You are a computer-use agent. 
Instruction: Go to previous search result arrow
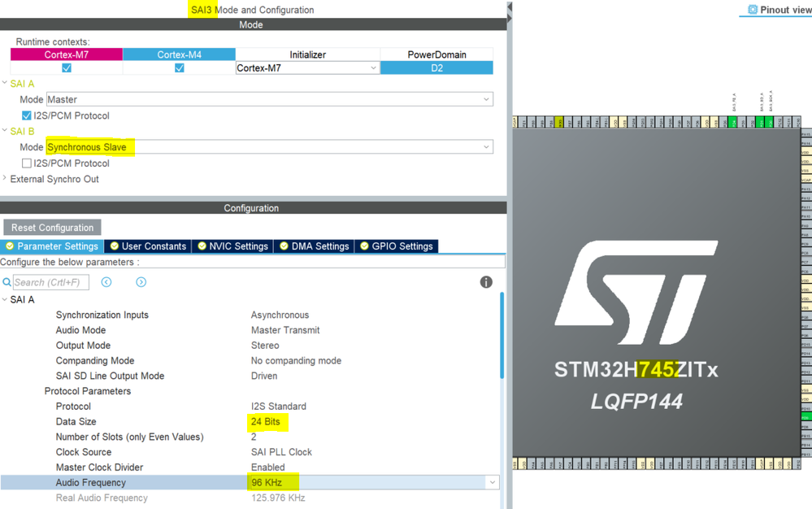pyautogui.click(x=106, y=282)
